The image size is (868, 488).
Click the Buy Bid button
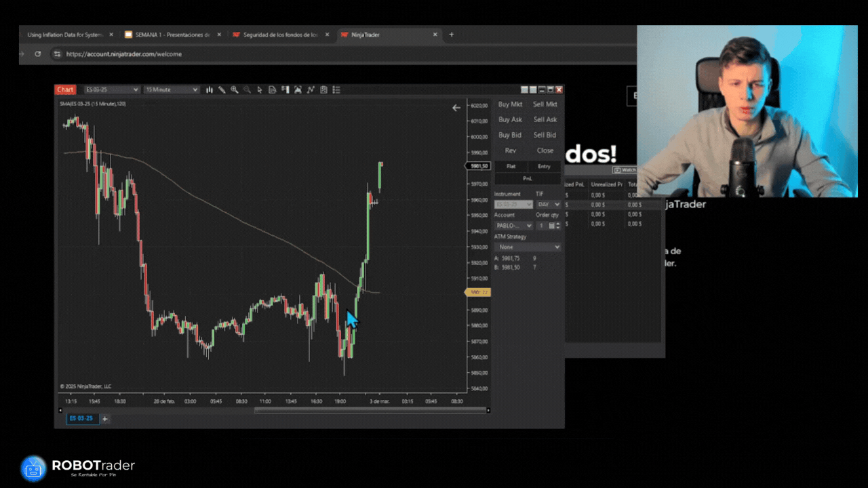point(511,135)
